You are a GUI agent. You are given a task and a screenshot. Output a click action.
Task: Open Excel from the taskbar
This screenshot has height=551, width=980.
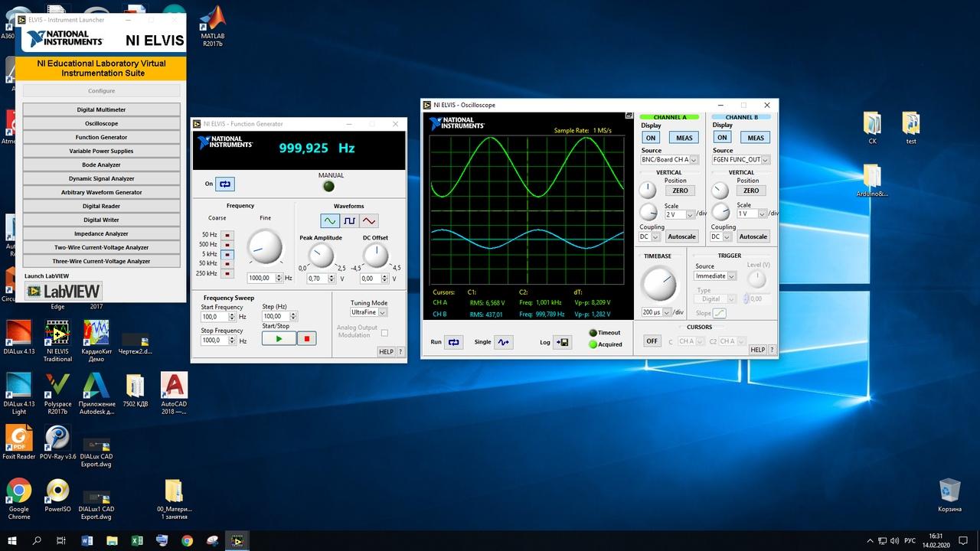tap(137, 540)
